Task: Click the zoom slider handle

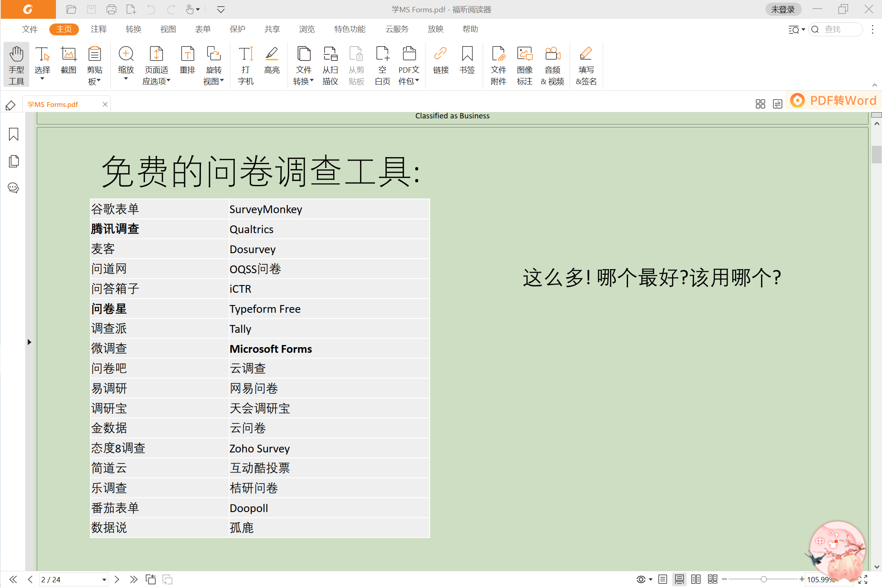Action: (764, 579)
